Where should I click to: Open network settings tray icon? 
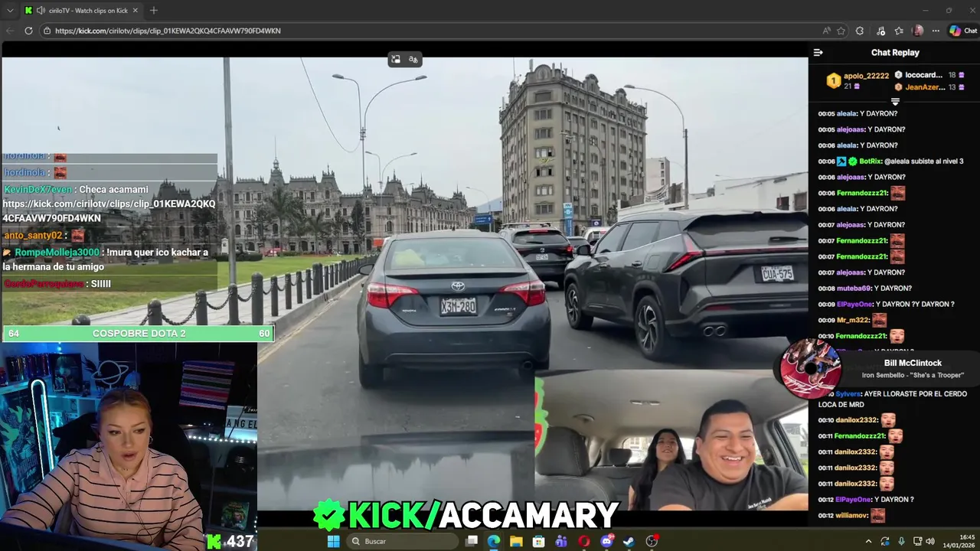click(x=917, y=541)
